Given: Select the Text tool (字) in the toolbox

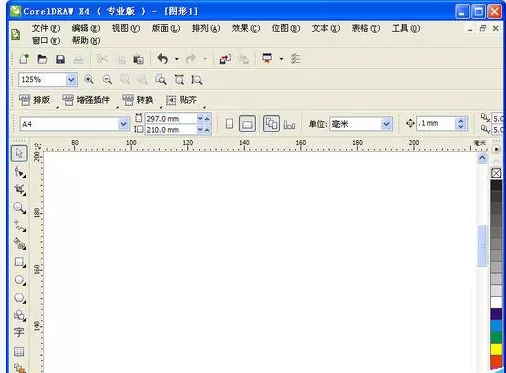Looking at the screenshot, I should point(19,333).
